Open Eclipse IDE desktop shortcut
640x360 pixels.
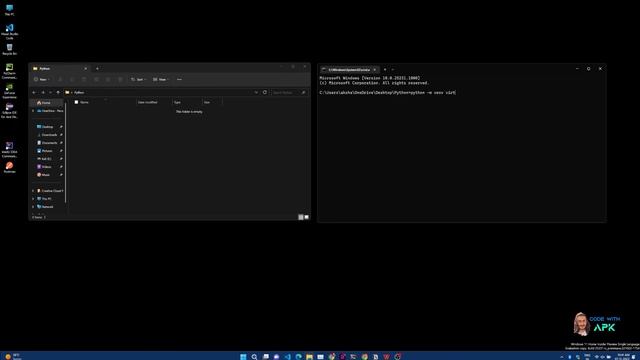click(x=9, y=111)
